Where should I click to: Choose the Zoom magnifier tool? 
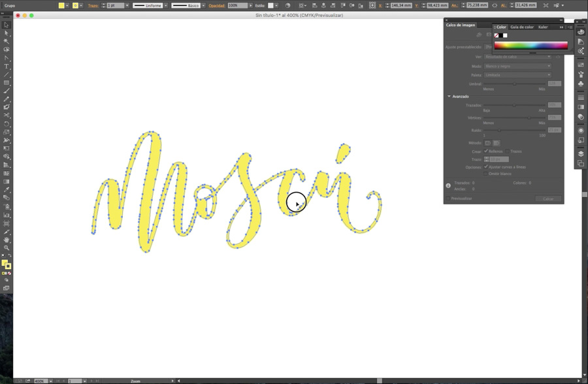point(7,248)
